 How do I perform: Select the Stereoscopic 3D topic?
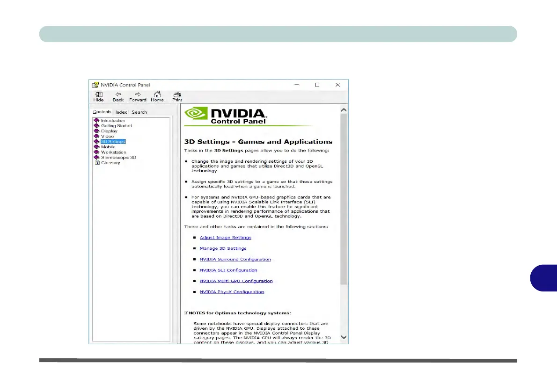pyautogui.click(x=118, y=157)
